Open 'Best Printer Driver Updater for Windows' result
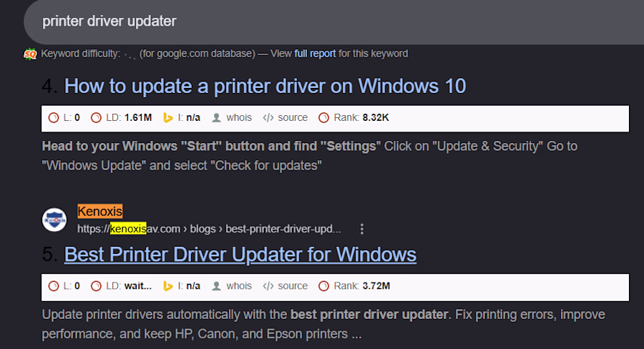644x349 pixels. (240, 255)
